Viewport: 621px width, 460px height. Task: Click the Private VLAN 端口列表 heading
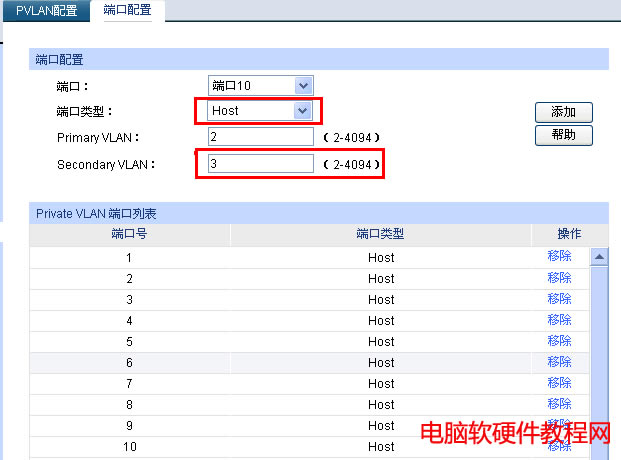click(96, 214)
